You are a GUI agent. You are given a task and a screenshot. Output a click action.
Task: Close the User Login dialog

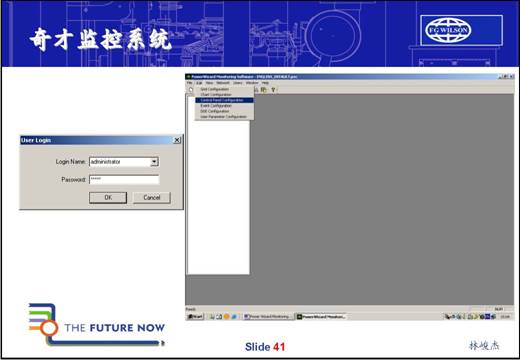tap(177, 140)
